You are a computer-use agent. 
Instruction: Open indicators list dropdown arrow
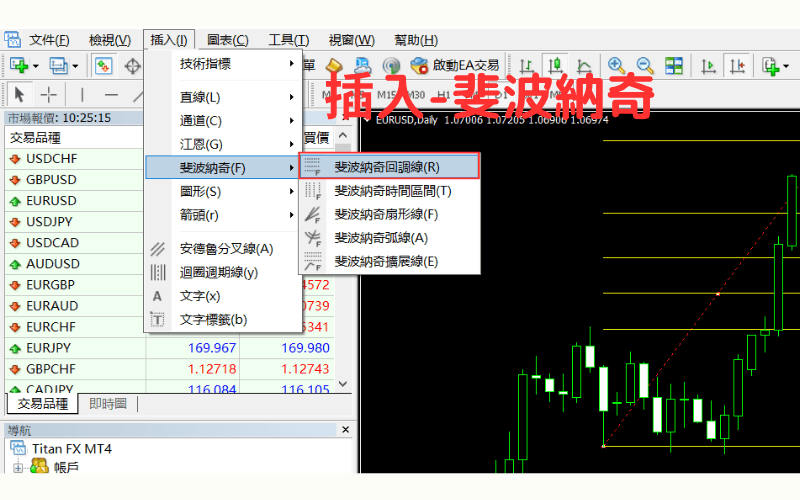(786, 66)
